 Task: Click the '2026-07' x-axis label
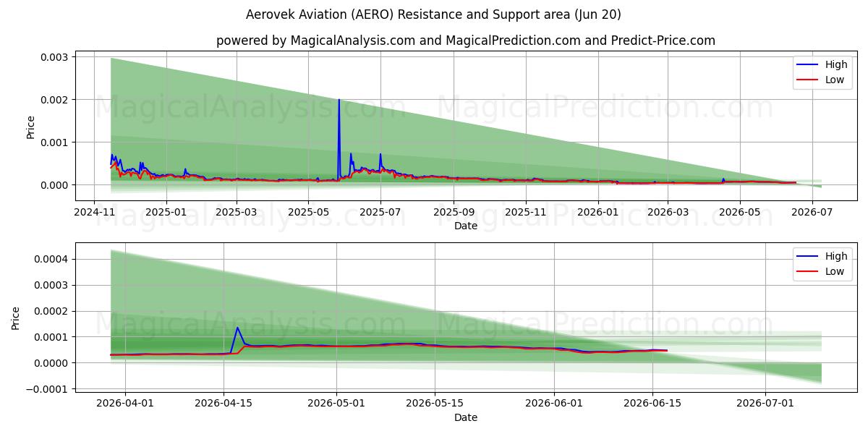pos(812,213)
